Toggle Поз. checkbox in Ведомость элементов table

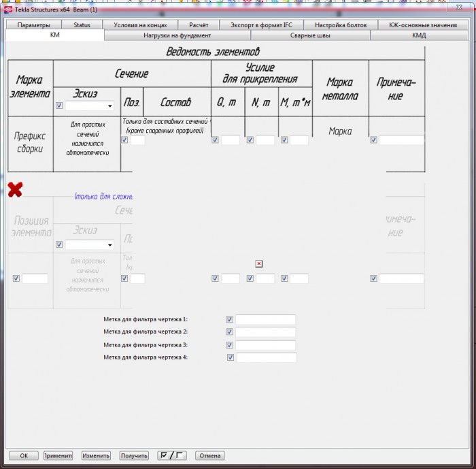124,140
